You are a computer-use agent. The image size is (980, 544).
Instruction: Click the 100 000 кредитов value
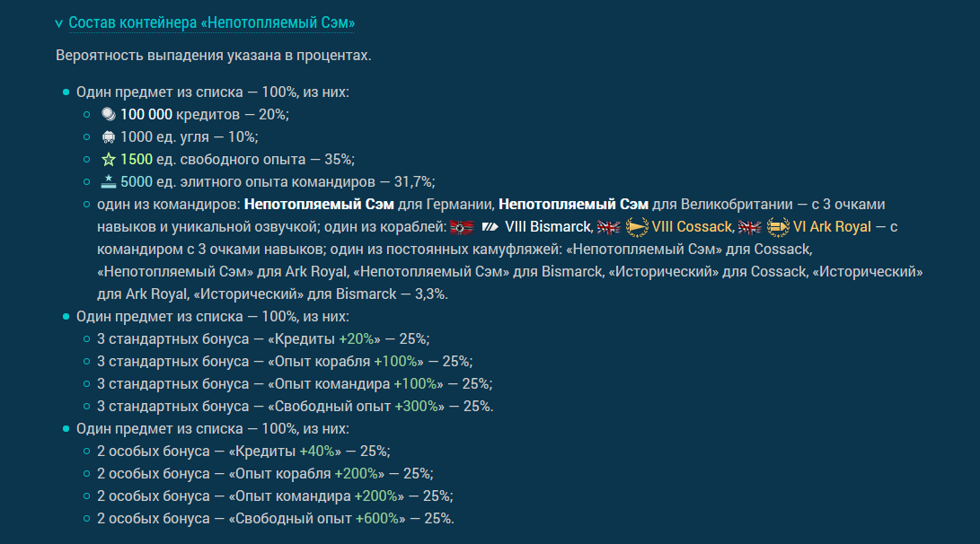[146, 114]
